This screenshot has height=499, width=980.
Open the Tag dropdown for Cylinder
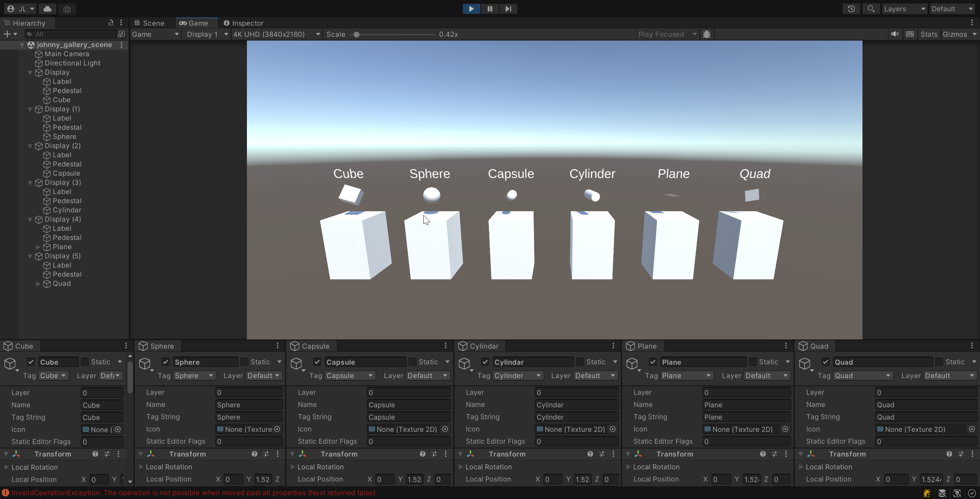click(x=517, y=375)
